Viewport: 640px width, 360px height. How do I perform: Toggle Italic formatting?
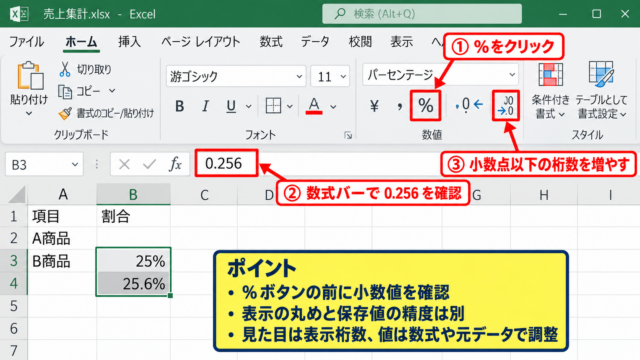(205, 107)
